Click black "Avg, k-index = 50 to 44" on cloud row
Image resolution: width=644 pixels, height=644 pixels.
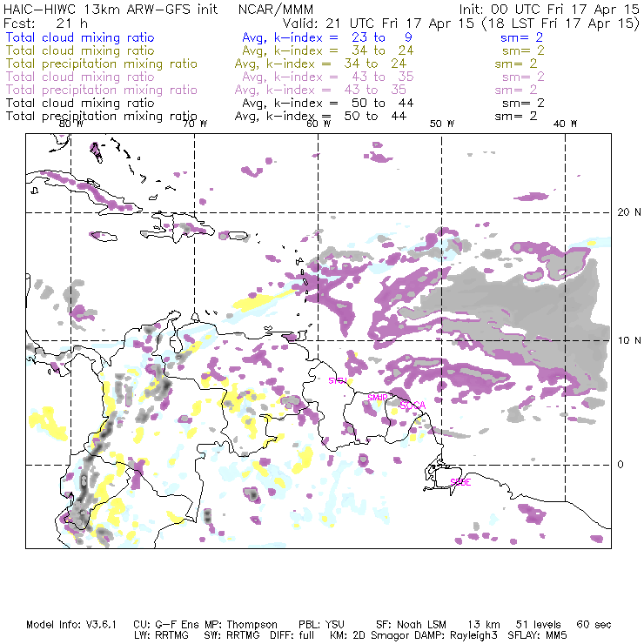pos(328,103)
